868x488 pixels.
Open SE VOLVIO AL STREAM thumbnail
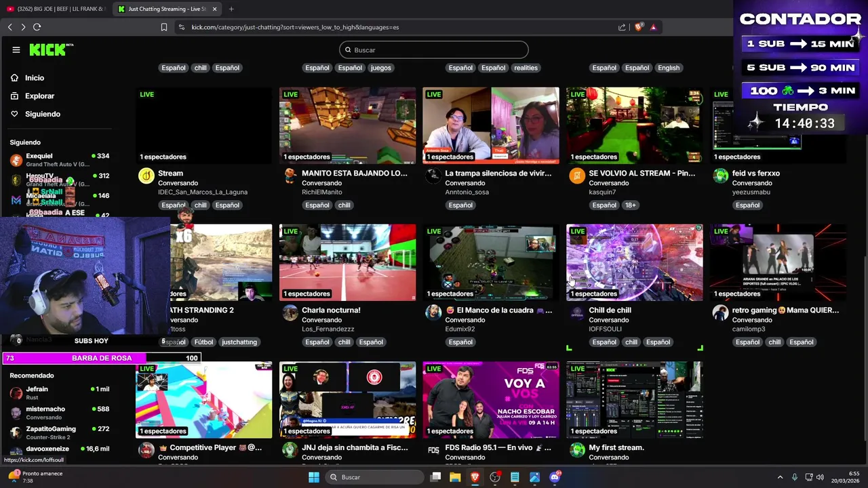click(x=635, y=125)
